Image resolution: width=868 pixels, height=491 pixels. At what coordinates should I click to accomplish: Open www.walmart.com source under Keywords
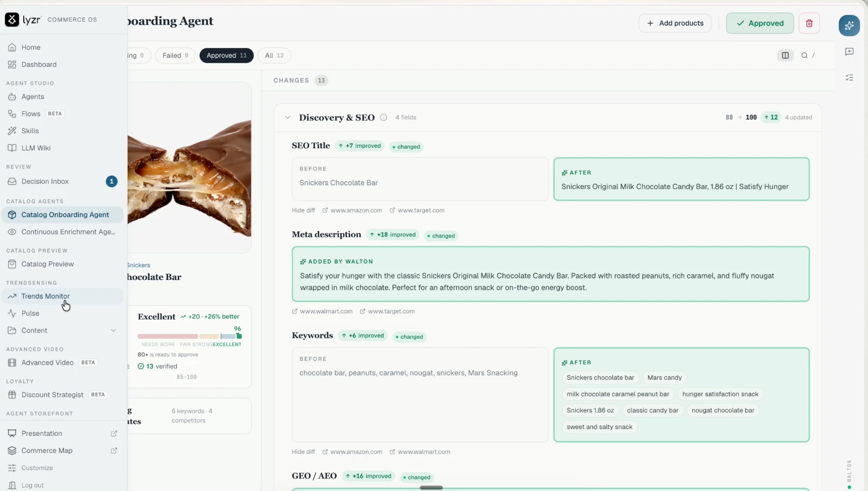point(419,452)
